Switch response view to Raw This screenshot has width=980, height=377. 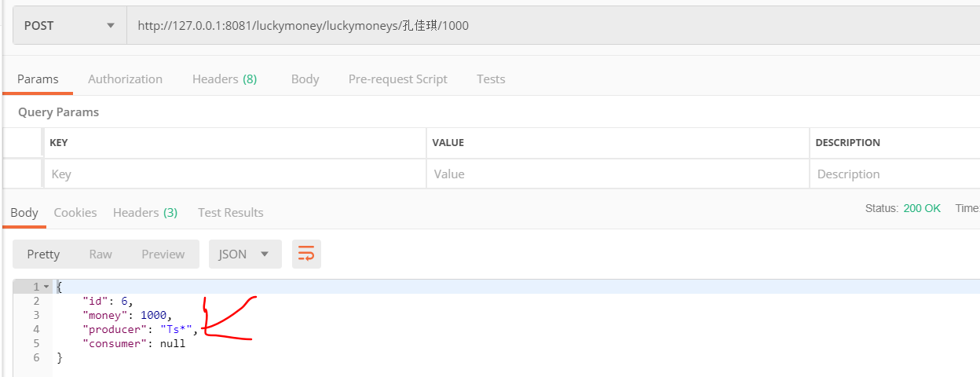pos(101,254)
